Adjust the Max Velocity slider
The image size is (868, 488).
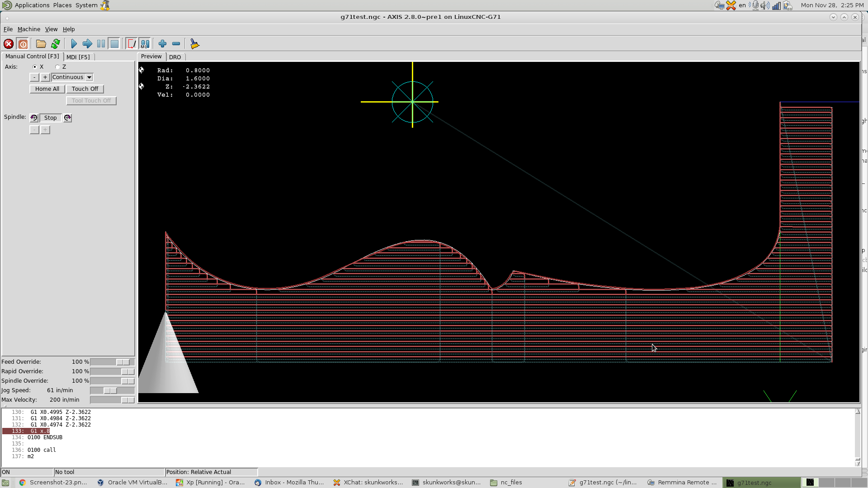pyautogui.click(x=112, y=400)
